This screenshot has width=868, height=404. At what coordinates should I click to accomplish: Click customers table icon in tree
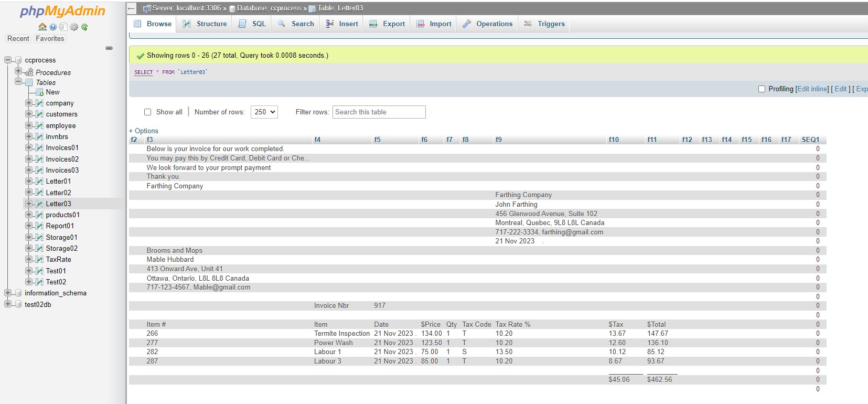point(39,114)
